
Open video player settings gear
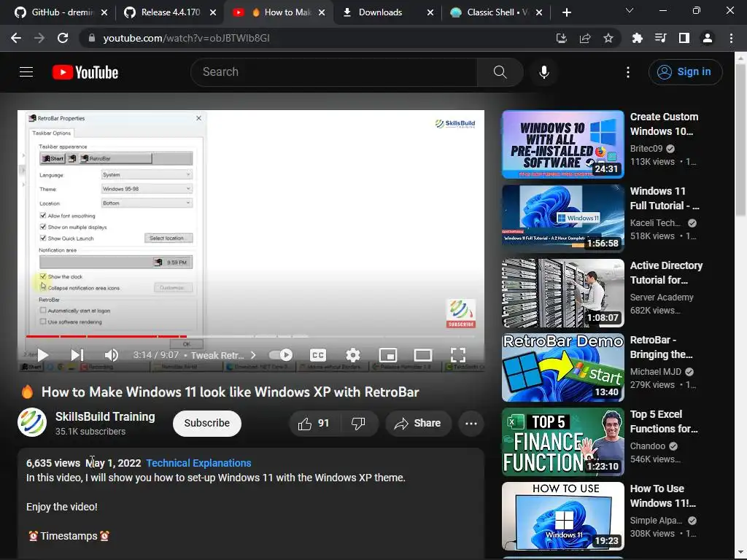(x=353, y=355)
